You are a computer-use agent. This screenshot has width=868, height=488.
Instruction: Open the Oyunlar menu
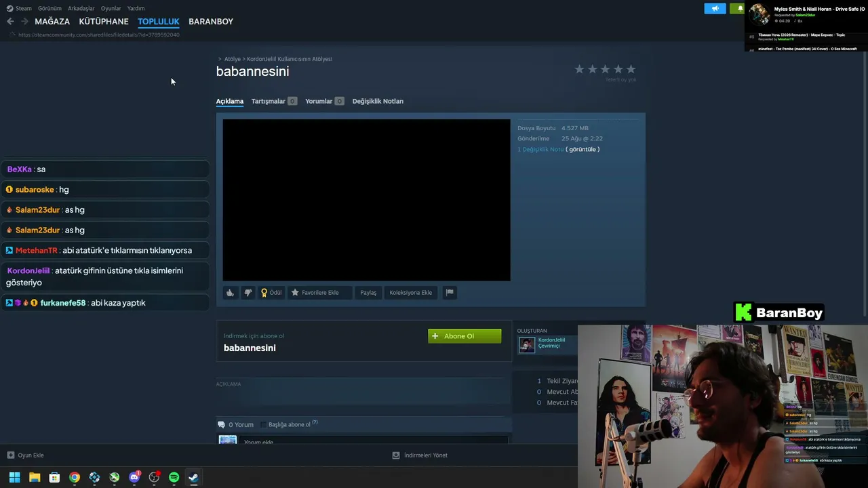coord(111,9)
